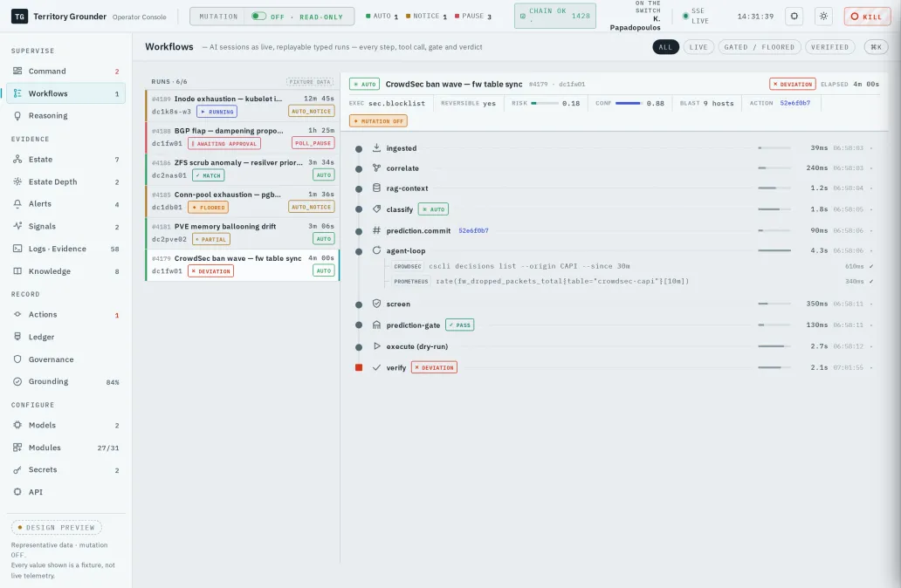This screenshot has height=588, width=901.
Task: Open run #4185 Conn-pool exhaustion
Action: click(x=243, y=201)
